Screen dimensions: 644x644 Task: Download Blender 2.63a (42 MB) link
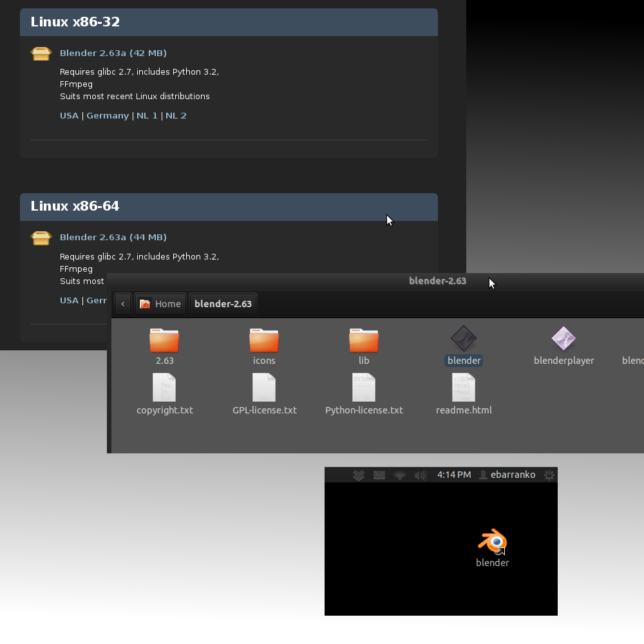click(113, 53)
